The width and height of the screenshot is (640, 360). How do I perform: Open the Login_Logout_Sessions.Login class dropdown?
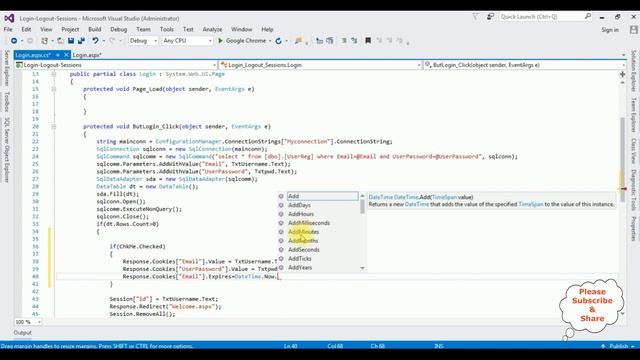click(320, 65)
